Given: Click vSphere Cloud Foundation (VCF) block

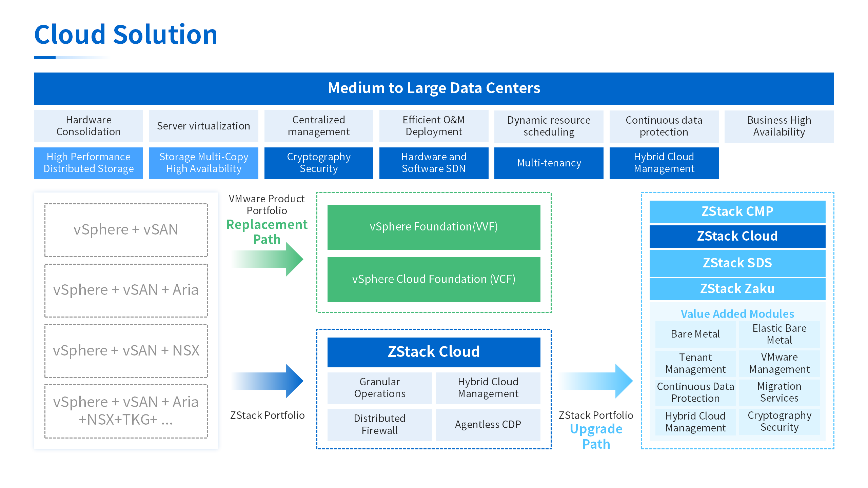Looking at the screenshot, I should coord(434,280).
